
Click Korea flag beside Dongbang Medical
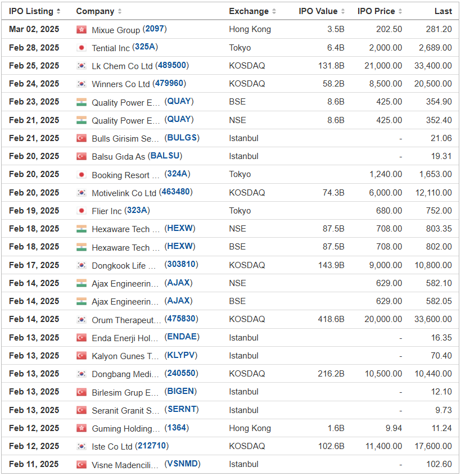[82, 374]
